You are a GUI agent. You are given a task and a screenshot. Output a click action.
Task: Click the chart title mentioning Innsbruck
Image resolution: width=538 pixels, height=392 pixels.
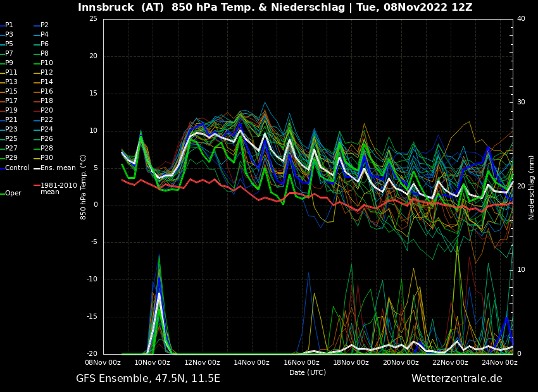pos(275,8)
